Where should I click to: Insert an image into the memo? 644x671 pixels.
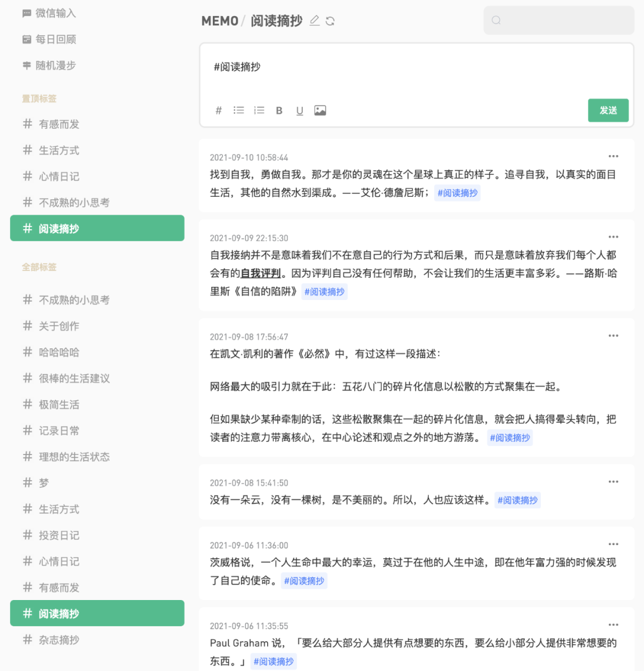point(320,110)
